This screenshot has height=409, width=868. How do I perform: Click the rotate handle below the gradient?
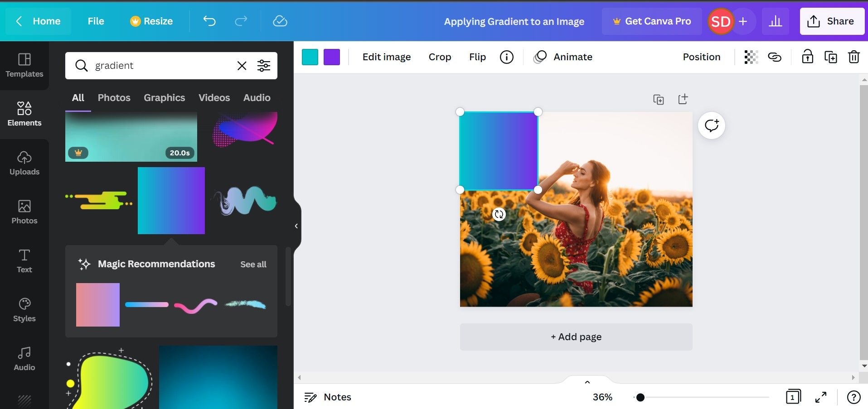pos(499,214)
